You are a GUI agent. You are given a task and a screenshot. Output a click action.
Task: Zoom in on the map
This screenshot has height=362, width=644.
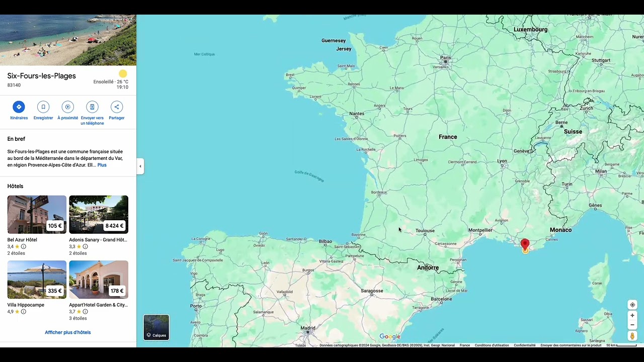click(632, 315)
